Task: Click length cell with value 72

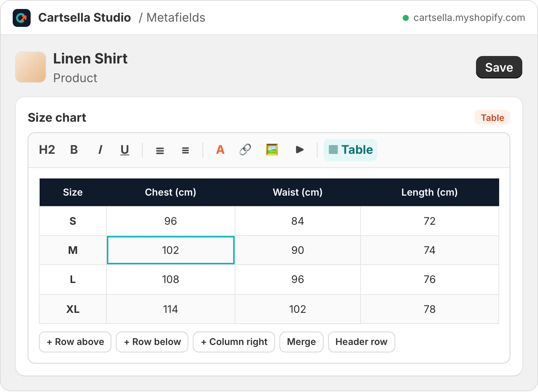Action: 430,221
